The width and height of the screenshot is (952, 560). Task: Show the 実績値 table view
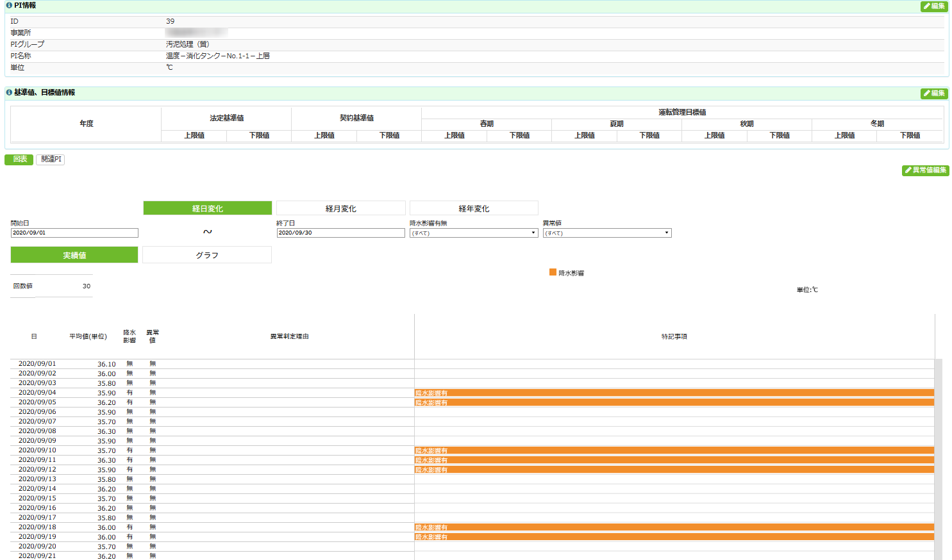(x=74, y=255)
